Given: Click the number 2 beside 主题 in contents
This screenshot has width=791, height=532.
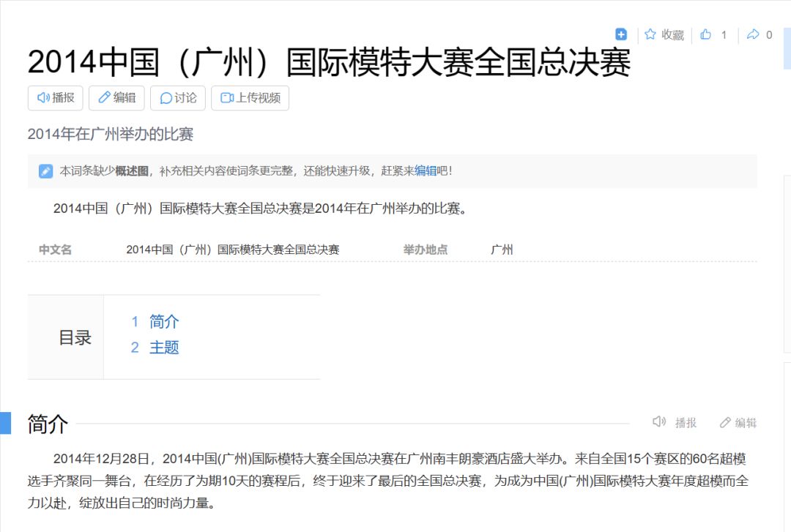Looking at the screenshot, I should [x=134, y=348].
